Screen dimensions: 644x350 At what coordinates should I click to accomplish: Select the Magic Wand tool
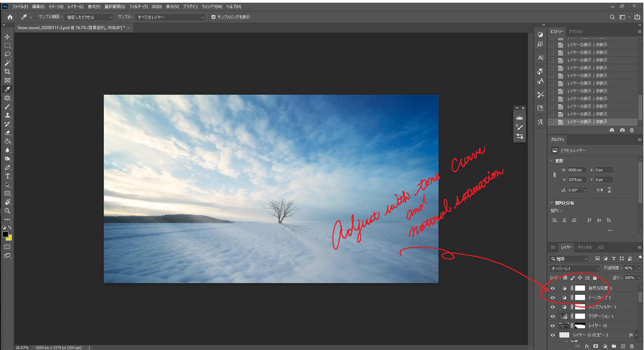(7, 63)
